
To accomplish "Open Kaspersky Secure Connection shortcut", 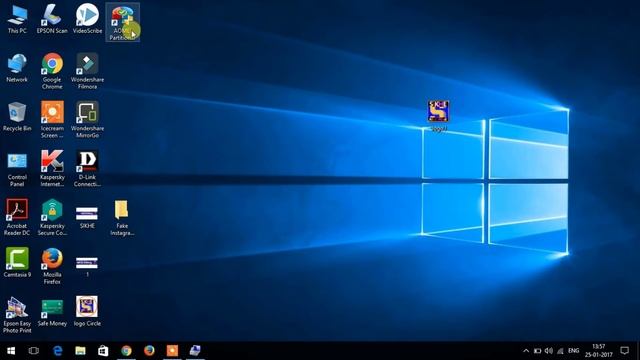I will coord(52,217).
